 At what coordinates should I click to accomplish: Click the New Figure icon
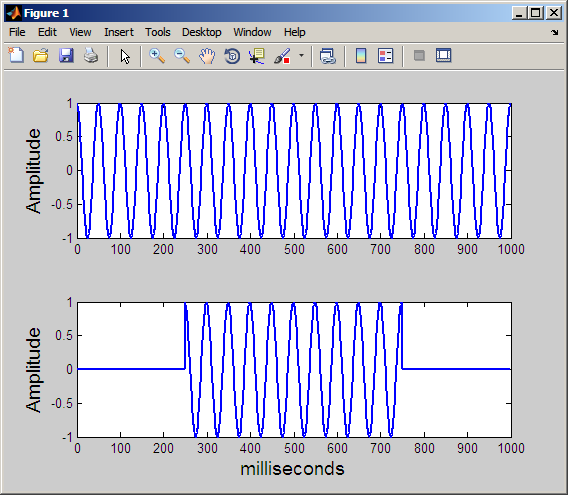pos(16,56)
